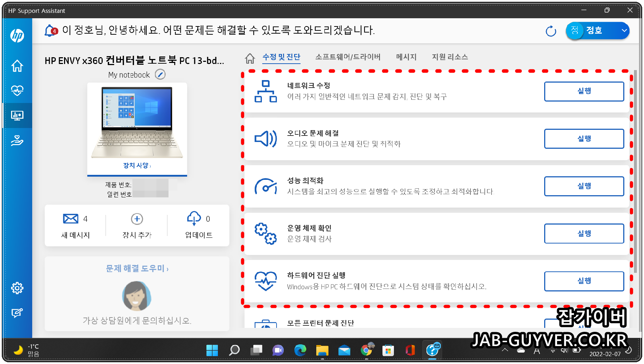
Task: Run 오디오 문제 해결 with 실행 button
Action: pyautogui.click(x=584, y=139)
